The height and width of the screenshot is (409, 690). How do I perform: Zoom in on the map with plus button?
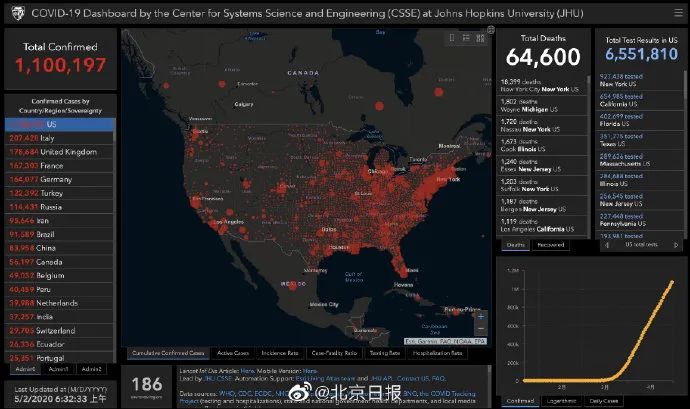(x=481, y=317)
